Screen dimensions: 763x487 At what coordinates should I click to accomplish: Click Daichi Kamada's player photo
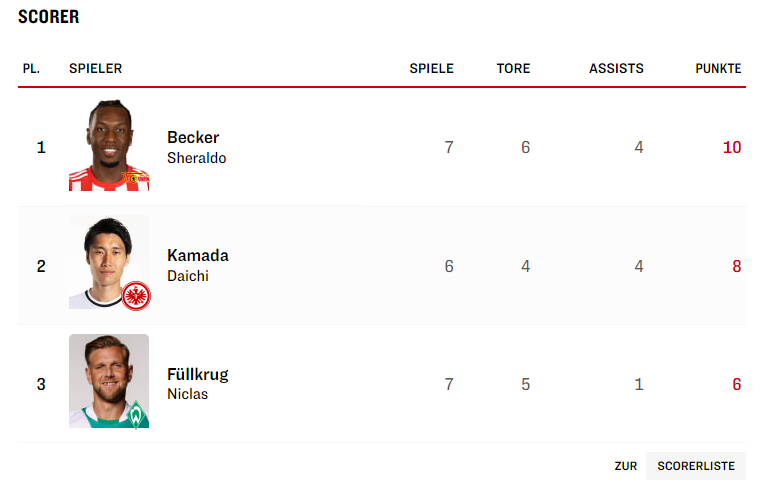click(x=108, y=262)
